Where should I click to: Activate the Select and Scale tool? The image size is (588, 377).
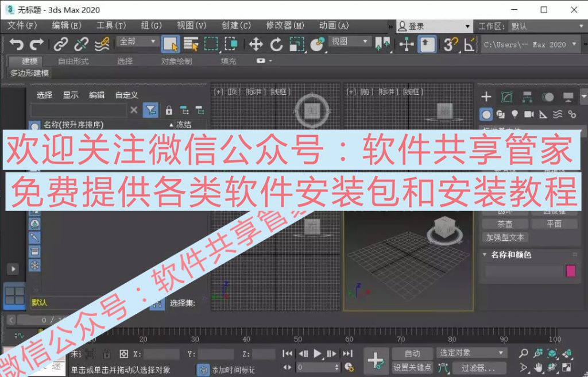tap(297, 44)
